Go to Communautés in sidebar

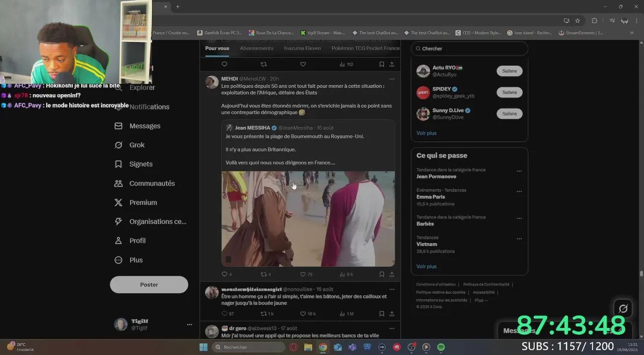click(151, 183)
